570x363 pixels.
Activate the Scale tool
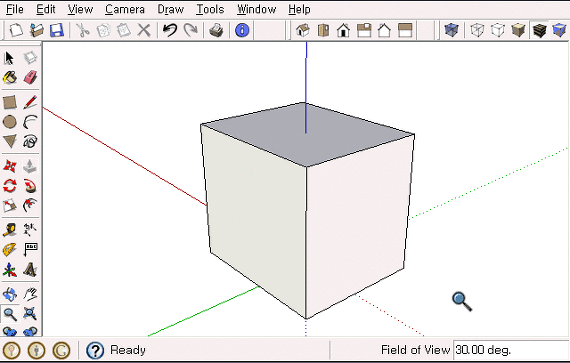coord(9,205)
